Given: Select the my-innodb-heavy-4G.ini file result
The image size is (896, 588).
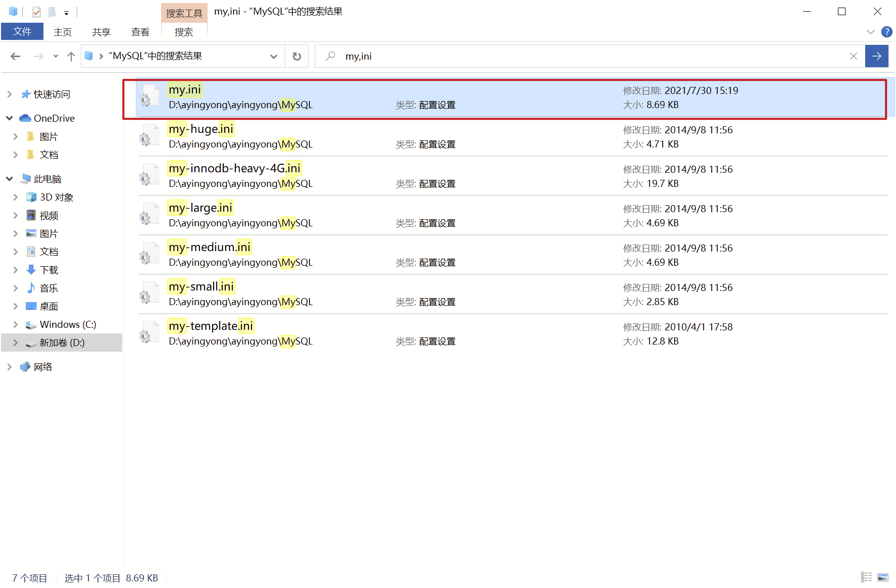Looking at the screenshot, I should tap(513, 176).
